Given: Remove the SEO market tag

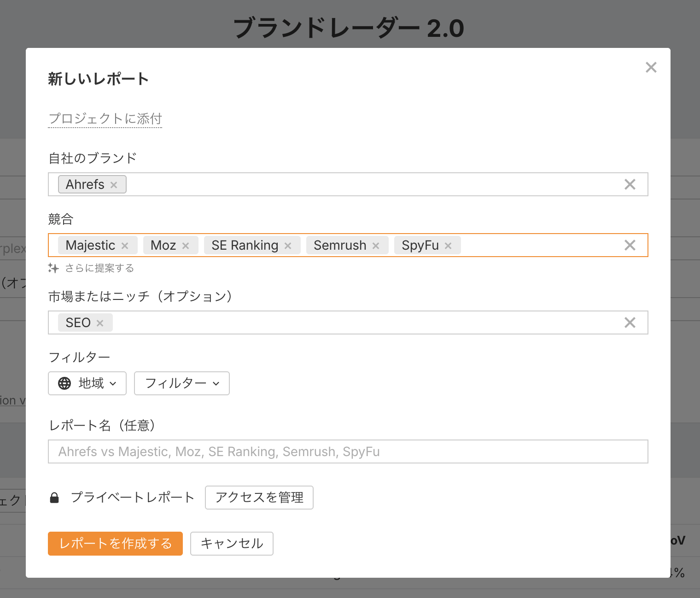Looking at the screenshot, I should pos(100,323).
